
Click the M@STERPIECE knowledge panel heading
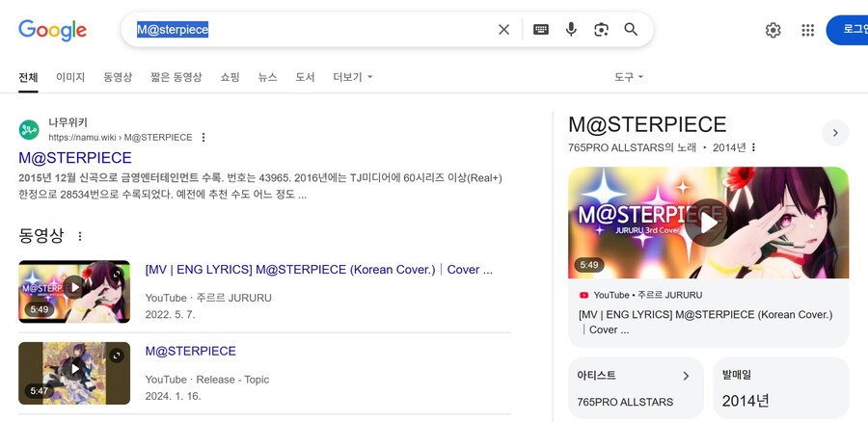click(647, 125)
